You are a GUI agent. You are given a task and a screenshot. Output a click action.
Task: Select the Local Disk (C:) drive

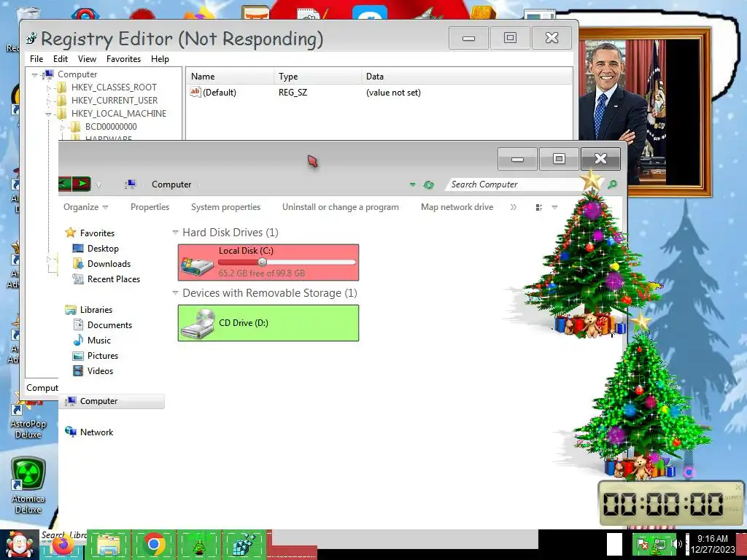pos(268,262)
